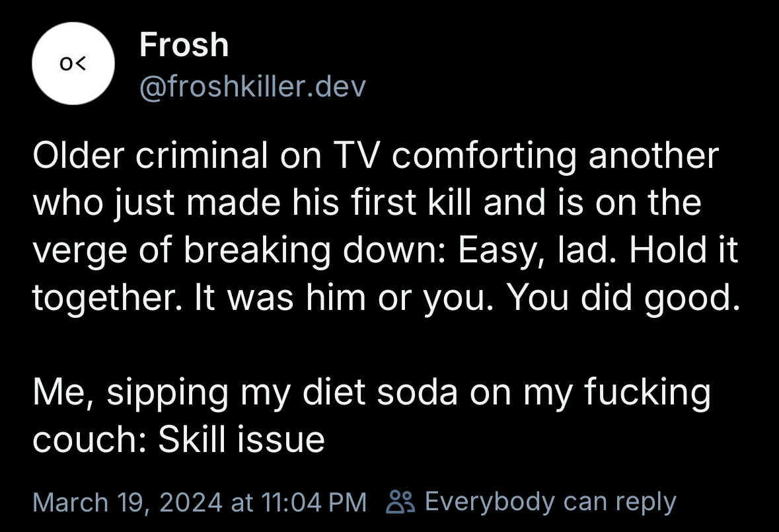
Task: Click the word 'comforting' in the post
Action: pos(484,156)
